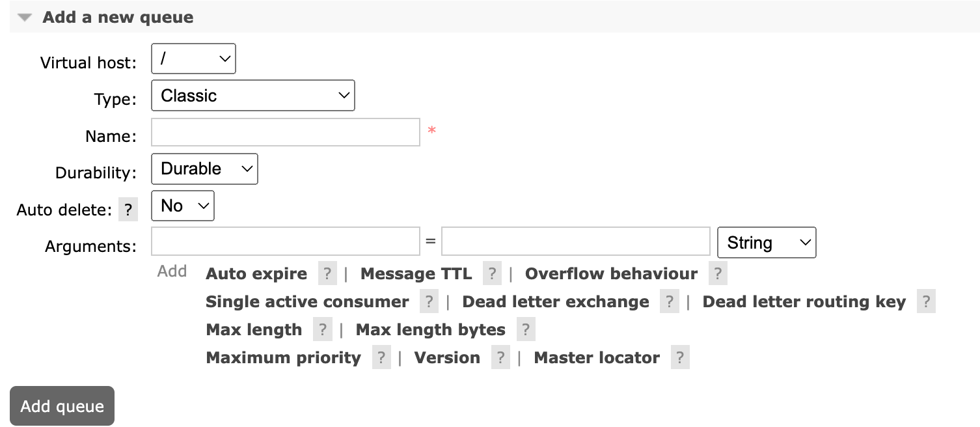Open help icon for Dead letter exchange
Screen dimensions: 980x427
point(669,302)
